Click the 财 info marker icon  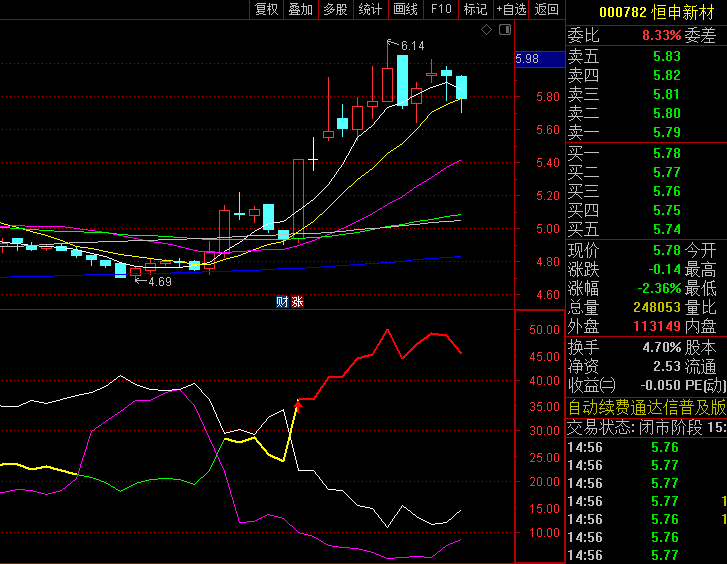(x=283, y=301)
